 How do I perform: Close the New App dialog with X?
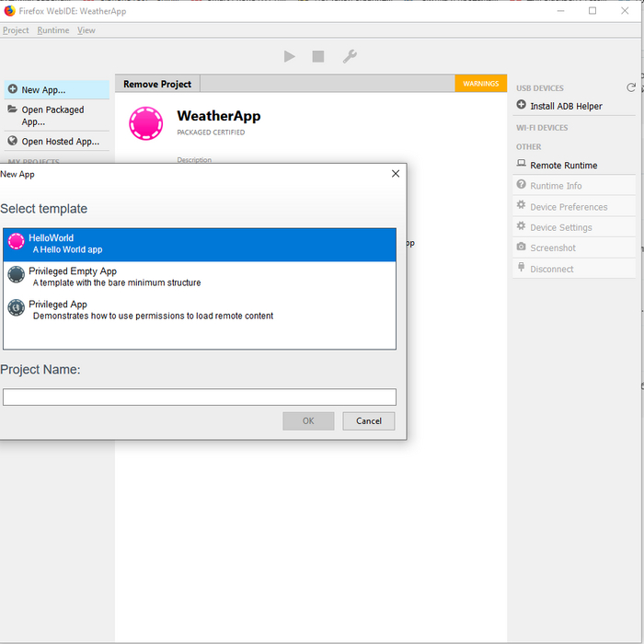[396, 174]
